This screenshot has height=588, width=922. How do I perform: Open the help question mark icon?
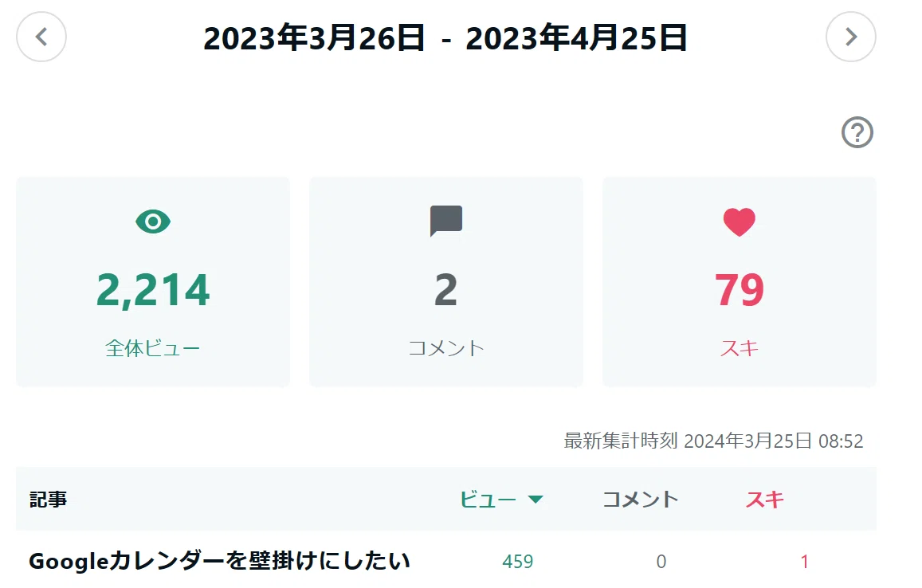tap(857, 132)
